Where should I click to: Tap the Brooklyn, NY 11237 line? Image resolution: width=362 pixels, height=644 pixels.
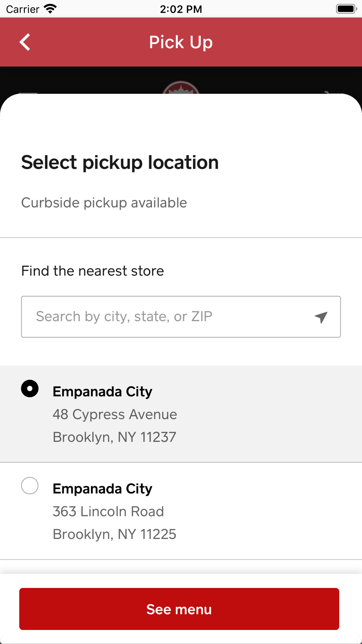tap(114, 437)
